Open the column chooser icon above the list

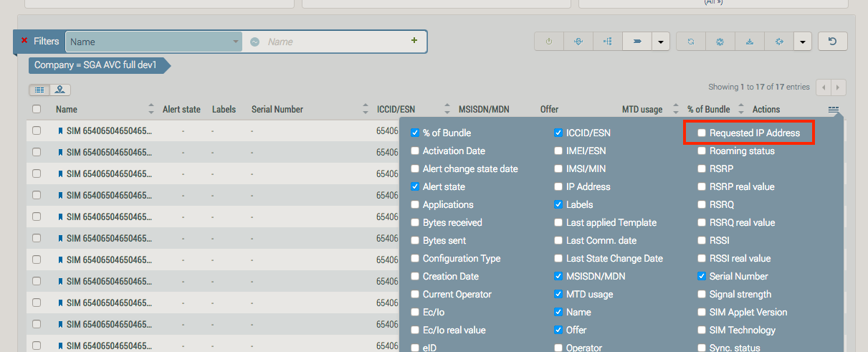(x=833, y=110)
